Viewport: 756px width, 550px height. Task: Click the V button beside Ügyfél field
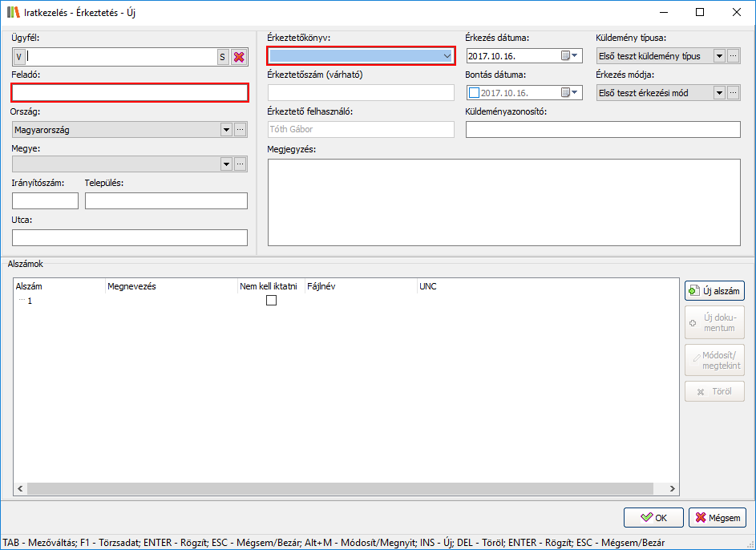pos(19,56)
